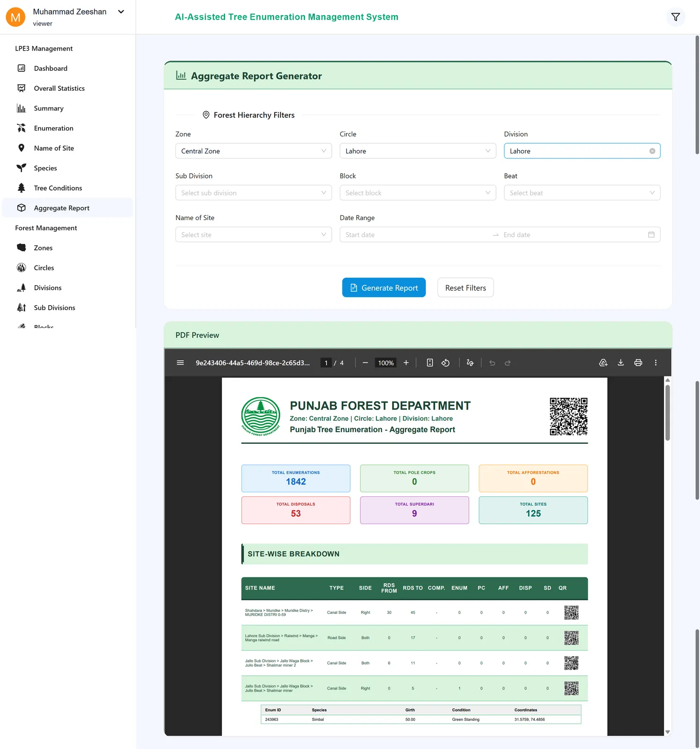700x749 pixels.
Task: Clear the Division field selection
Action: pyautogui.click(x=652, y=151)
